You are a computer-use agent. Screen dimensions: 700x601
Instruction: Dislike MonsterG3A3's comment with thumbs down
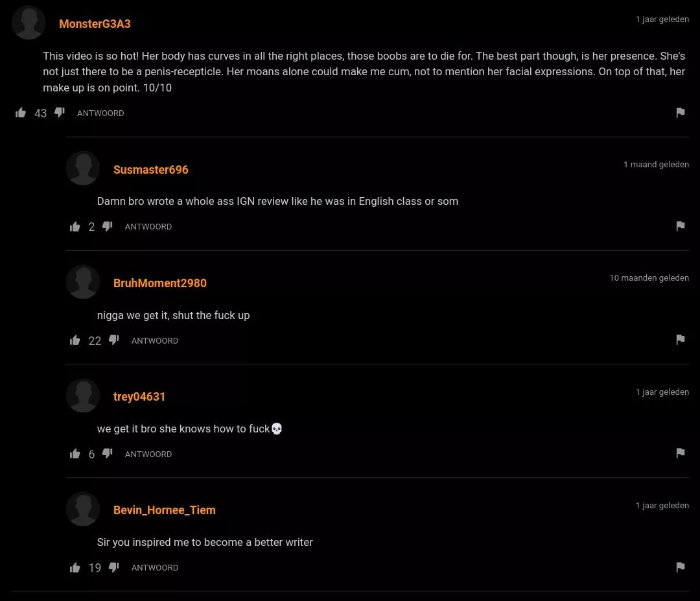[x=60, y=113]
